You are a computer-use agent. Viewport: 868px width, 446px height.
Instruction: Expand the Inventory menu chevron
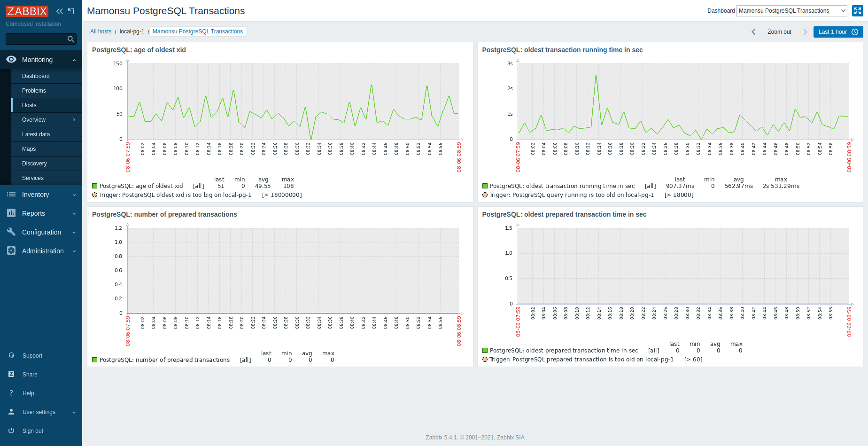coord(74,195)
